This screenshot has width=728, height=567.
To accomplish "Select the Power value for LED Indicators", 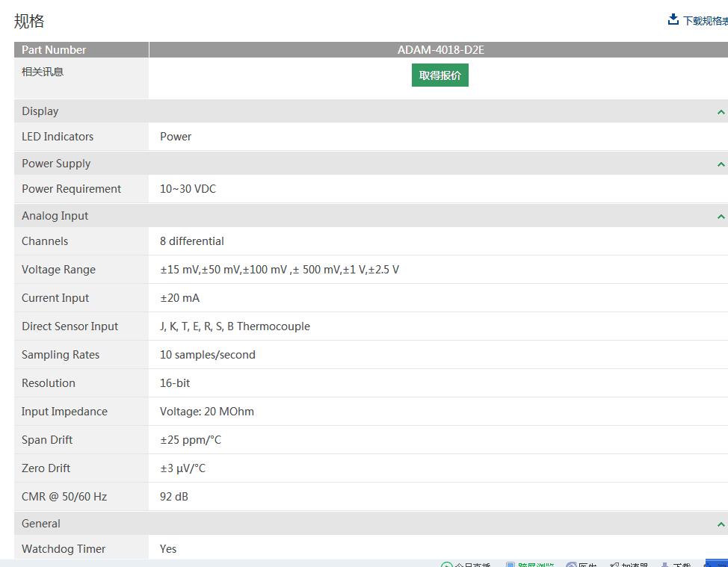I will tap(176, 137).
